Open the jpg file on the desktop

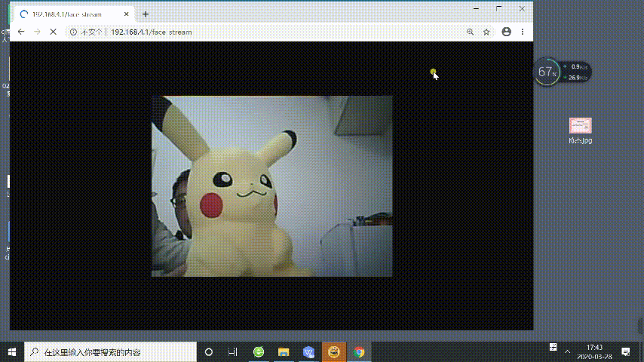pos(581,130)
